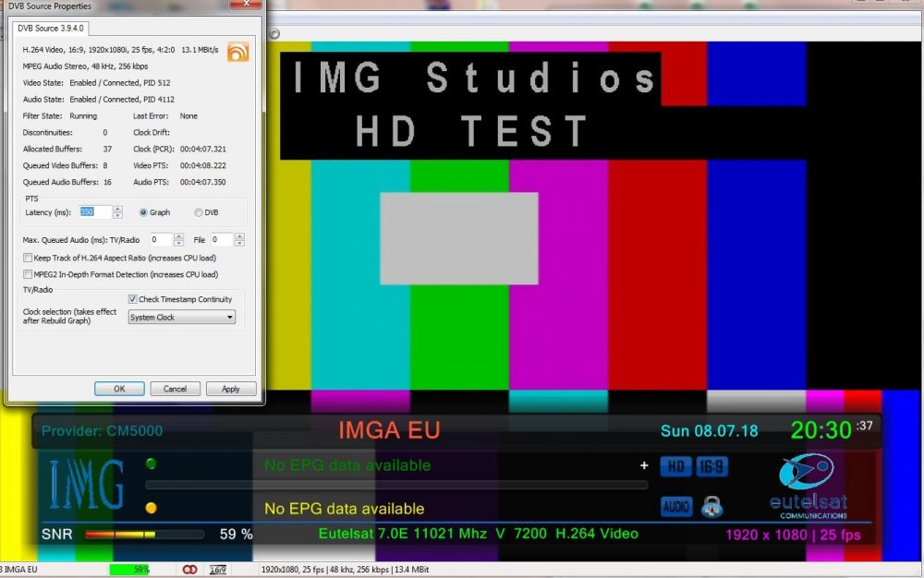The image size is (924, 578).
Task: Click the AUDIO indicator icon
Action: [676, 506]
